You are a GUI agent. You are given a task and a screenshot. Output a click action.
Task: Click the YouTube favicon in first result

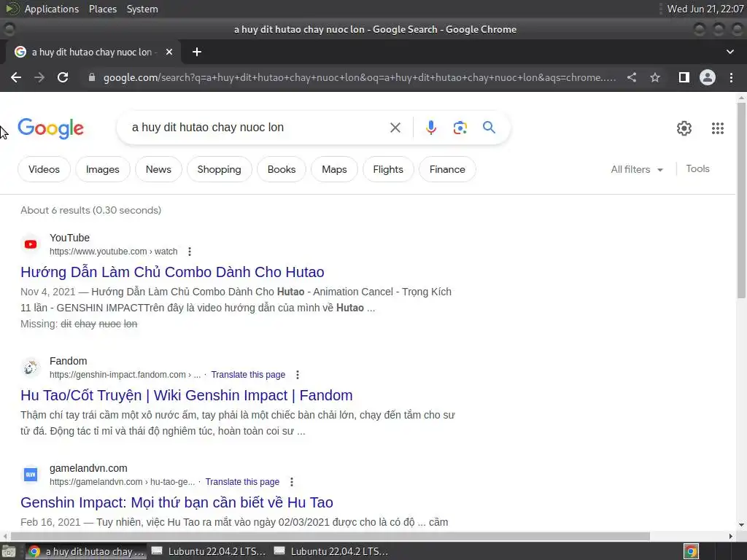(x=31, y=244)
